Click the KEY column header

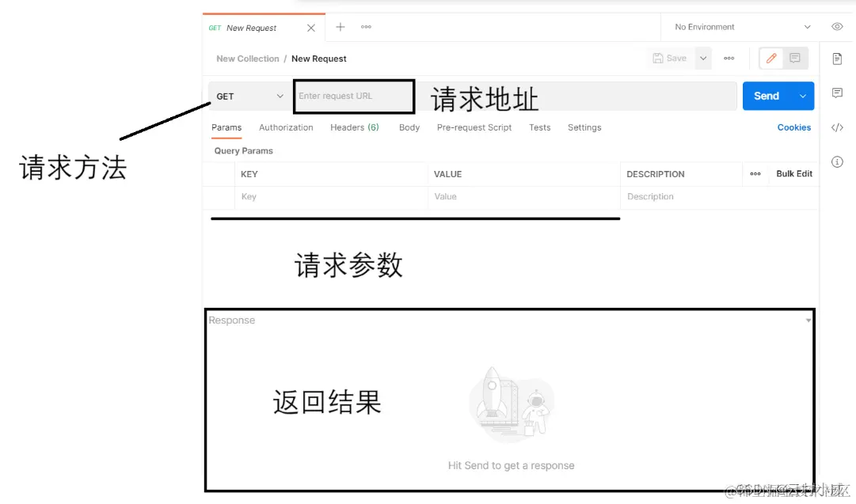[x=249, y=174]
